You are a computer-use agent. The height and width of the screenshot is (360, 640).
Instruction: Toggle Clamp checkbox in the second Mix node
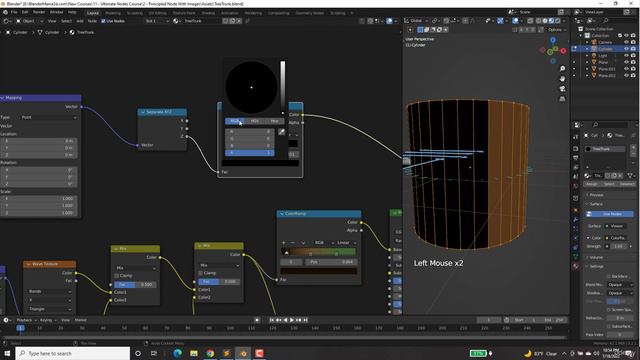tap(200, 273)
